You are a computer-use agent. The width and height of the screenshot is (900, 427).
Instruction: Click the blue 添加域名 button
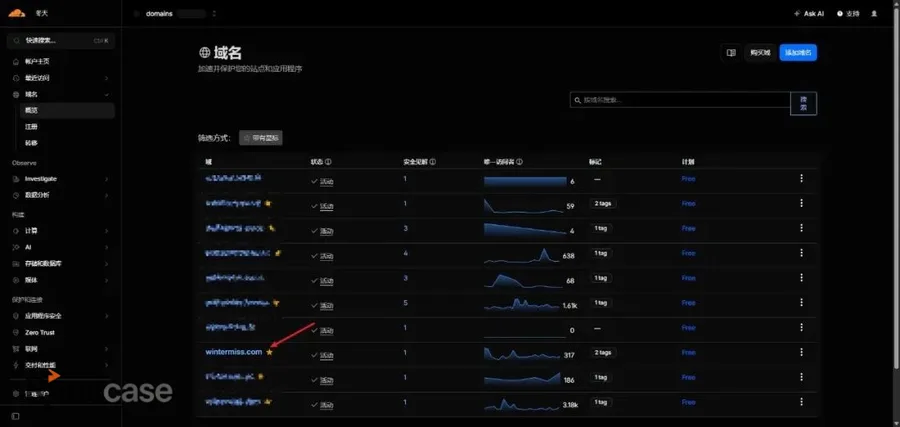pyautogui.click(x=798, y=52)
